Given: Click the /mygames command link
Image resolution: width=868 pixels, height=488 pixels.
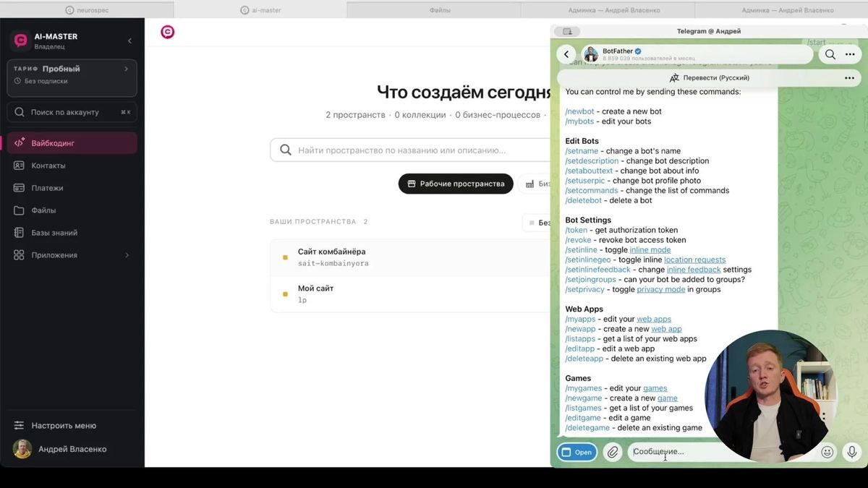Looking at the screenshot, I should (x=584, y=388).
